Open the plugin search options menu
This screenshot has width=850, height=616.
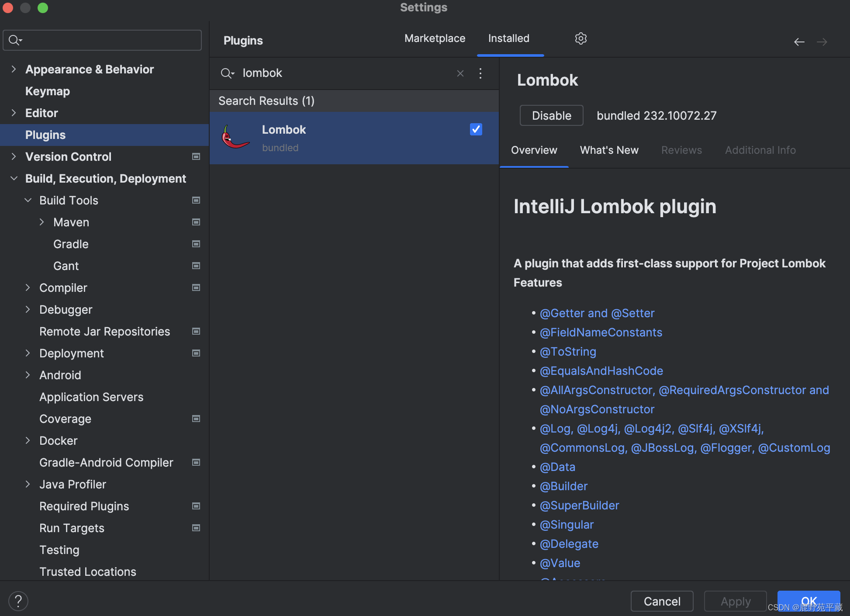click(x=480, y=73)
